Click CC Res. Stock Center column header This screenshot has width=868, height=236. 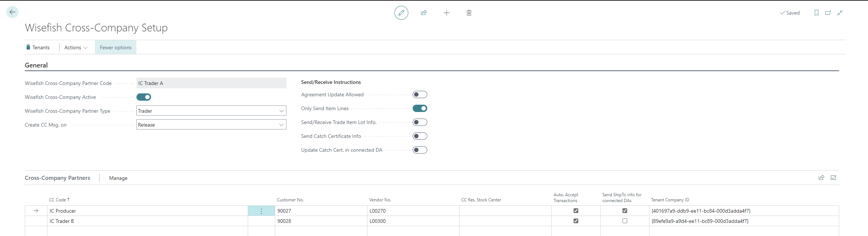click(x=481, y=200)
